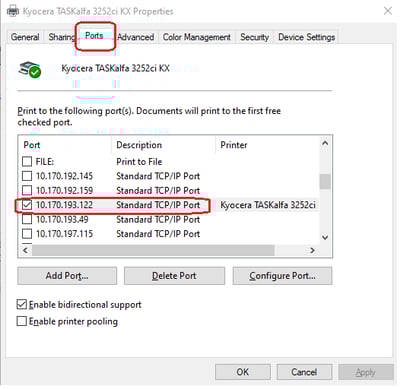Screen dimensions: 400x389
Task: Open the Advanced tab
Action: [136, 37]
